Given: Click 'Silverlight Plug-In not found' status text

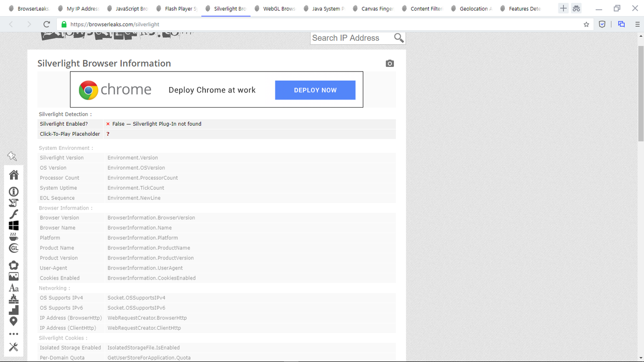Looking at the screenshot, I should (167, 124).
